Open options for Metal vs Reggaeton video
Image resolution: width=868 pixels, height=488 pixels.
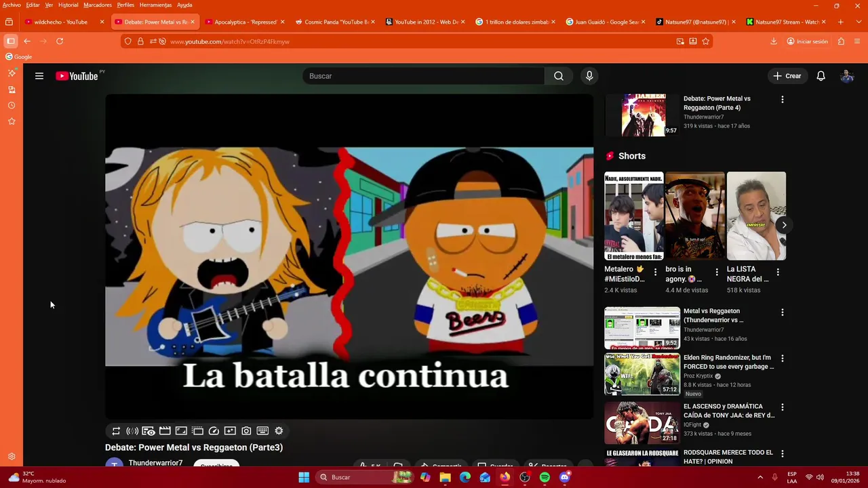[x=782, y=312]
